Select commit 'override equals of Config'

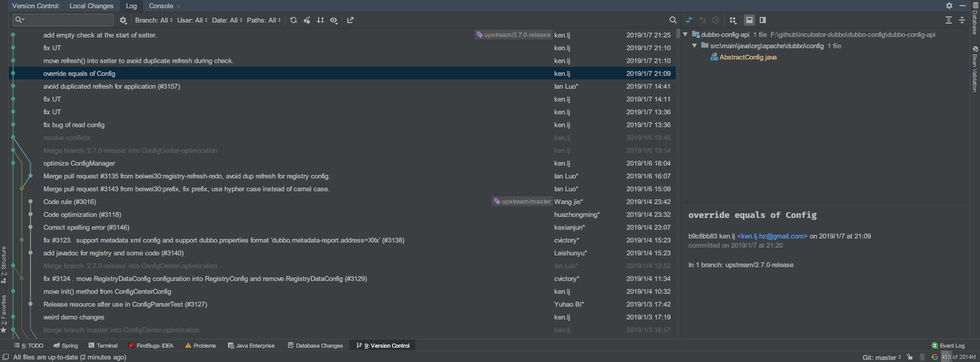342,73
